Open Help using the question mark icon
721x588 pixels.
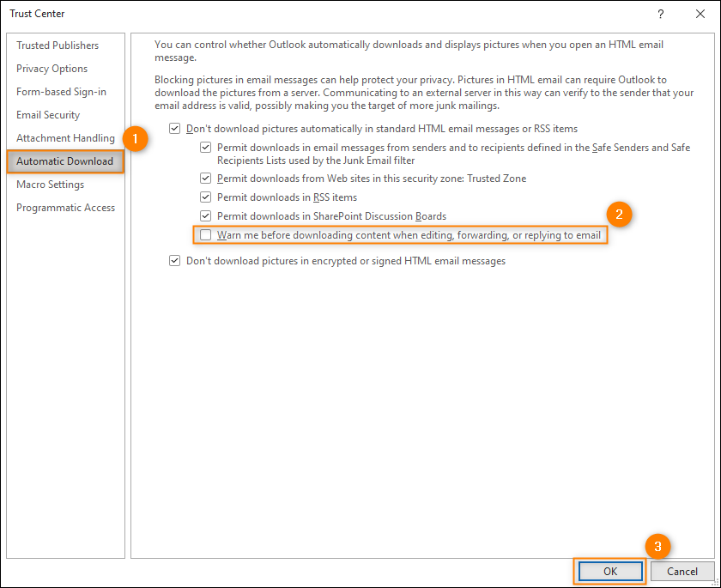[x=661, y=14]
